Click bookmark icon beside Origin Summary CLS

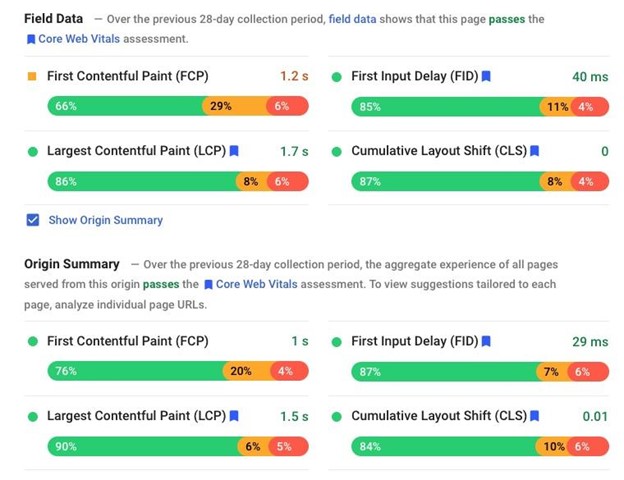[x=534, y=417]
